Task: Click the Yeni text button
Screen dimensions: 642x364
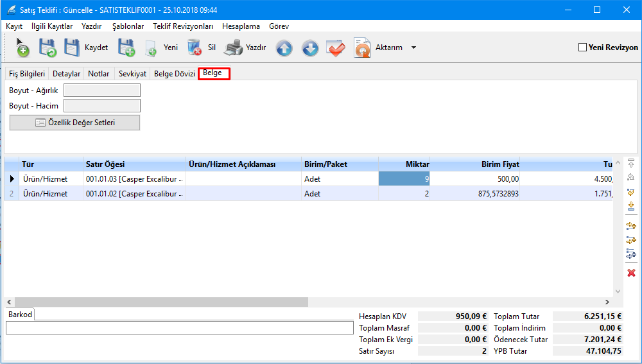Action: click(171, 48)
